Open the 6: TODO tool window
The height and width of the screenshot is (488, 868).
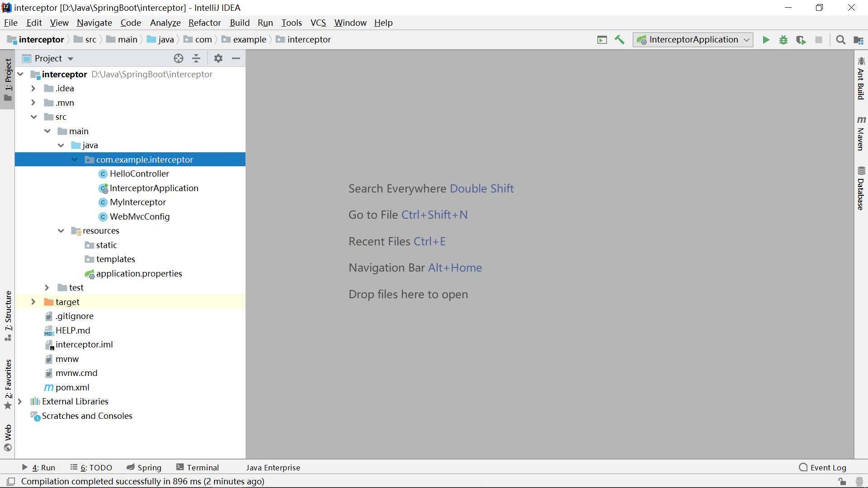(x=91, y=468)
